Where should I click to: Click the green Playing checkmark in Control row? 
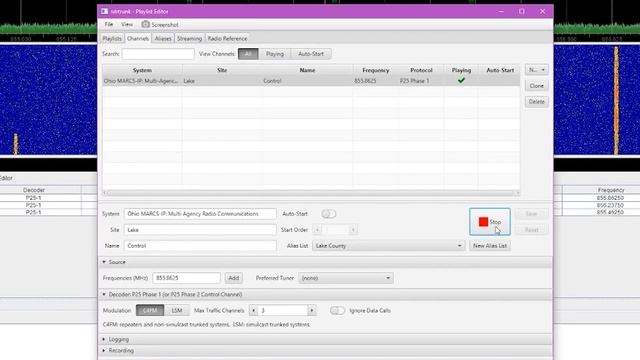click(461, 80)
